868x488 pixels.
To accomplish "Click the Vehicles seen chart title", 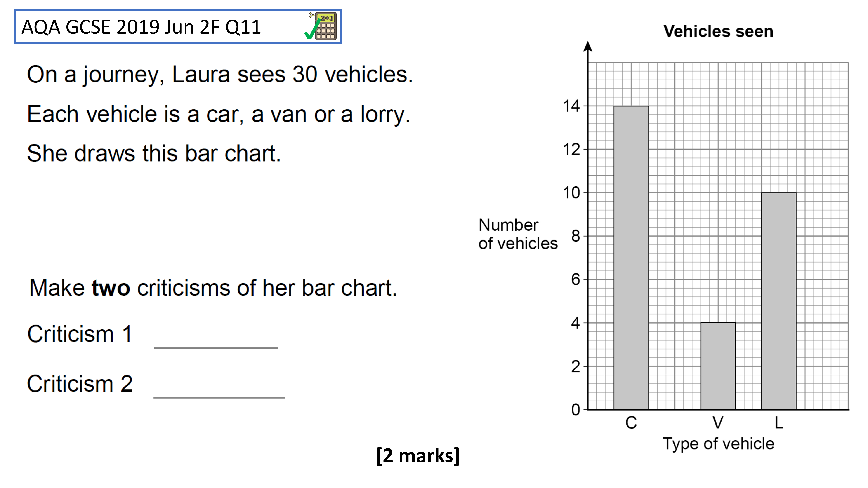I will click(718, 31).
